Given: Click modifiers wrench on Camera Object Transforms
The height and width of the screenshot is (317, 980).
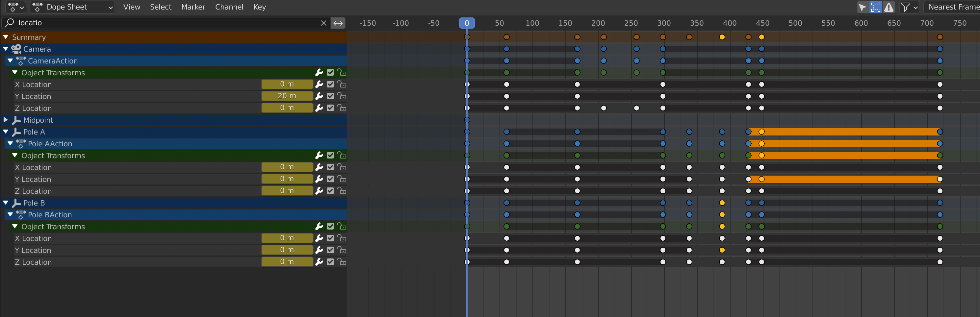Looking at the screenshot, I should [319, 72].
